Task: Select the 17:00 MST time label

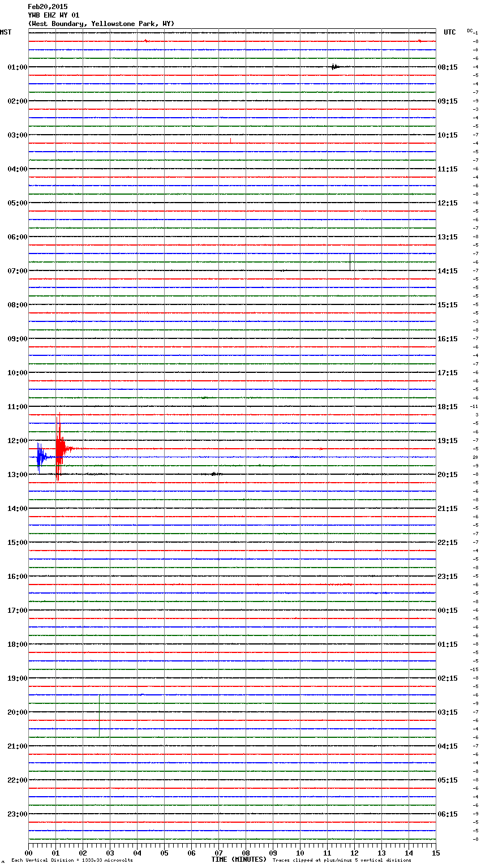Action: 17,611
